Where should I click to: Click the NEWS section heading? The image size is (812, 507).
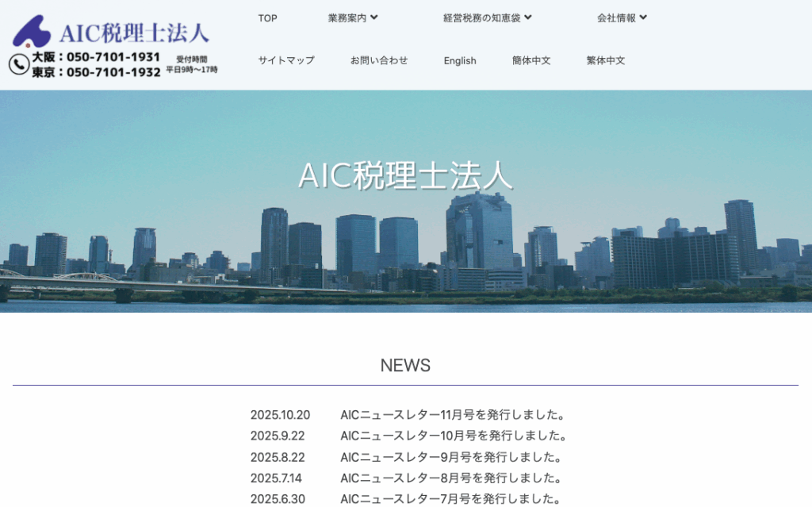(x=405, y=366)
